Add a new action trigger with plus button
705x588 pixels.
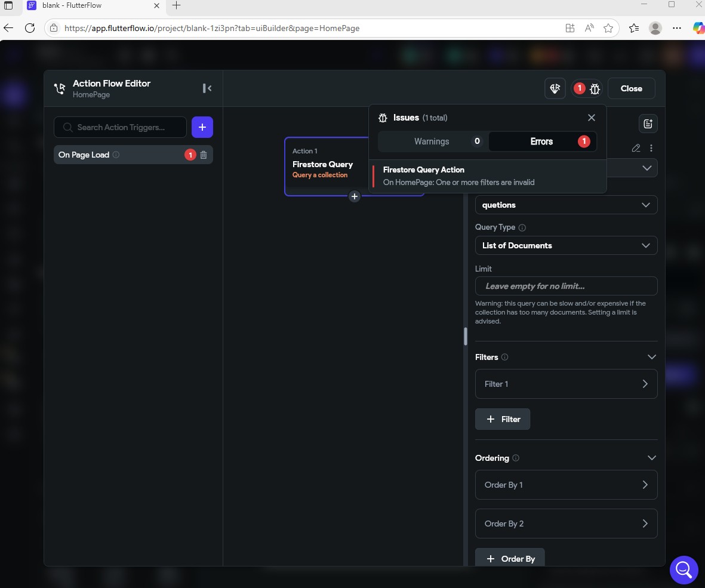(202, 127)
